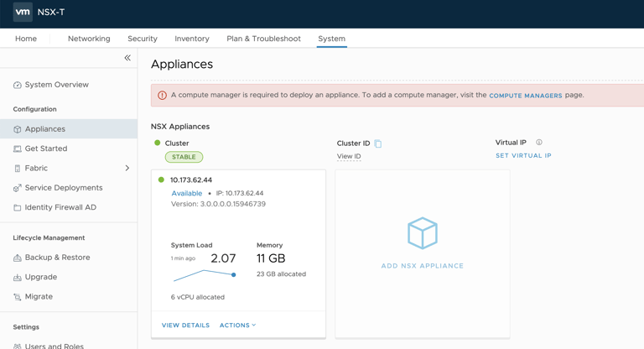Click the Service Deployments icon
This screenshot has height=349, width=644.
(18, 188)
